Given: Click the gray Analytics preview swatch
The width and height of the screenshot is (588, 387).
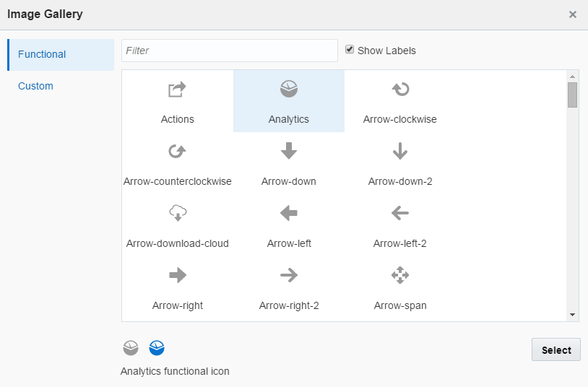Looking at the screenshot, I should (x=130, y=349).
